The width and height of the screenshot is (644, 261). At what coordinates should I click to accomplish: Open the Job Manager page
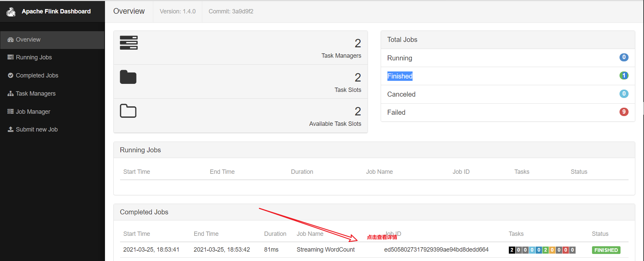(x=52, y=112)
